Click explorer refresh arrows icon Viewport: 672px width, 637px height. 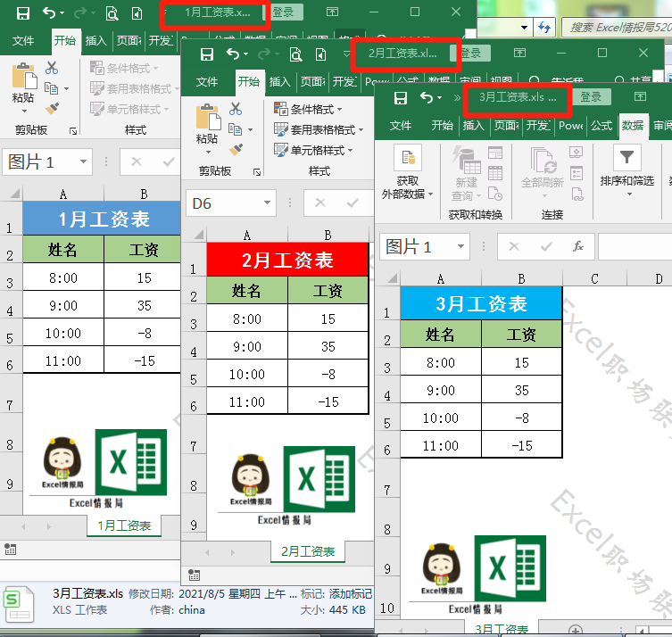(x=544, y=28)
